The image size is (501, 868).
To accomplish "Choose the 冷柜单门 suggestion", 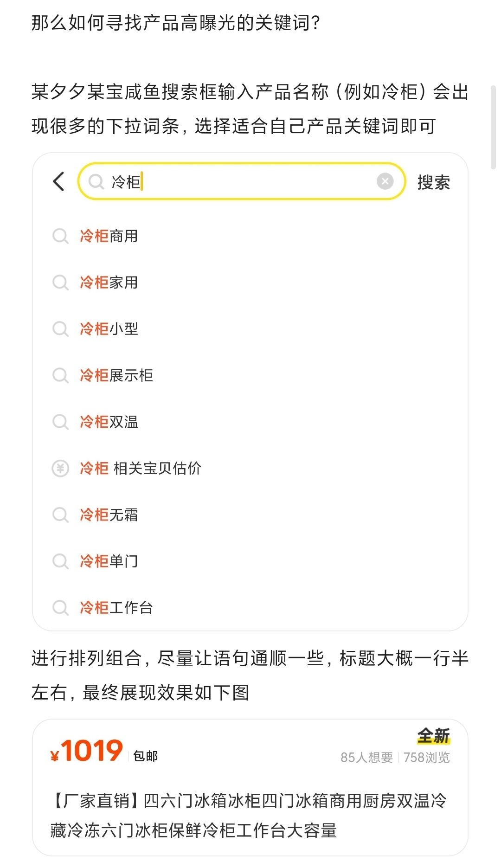I will (109, 561).
